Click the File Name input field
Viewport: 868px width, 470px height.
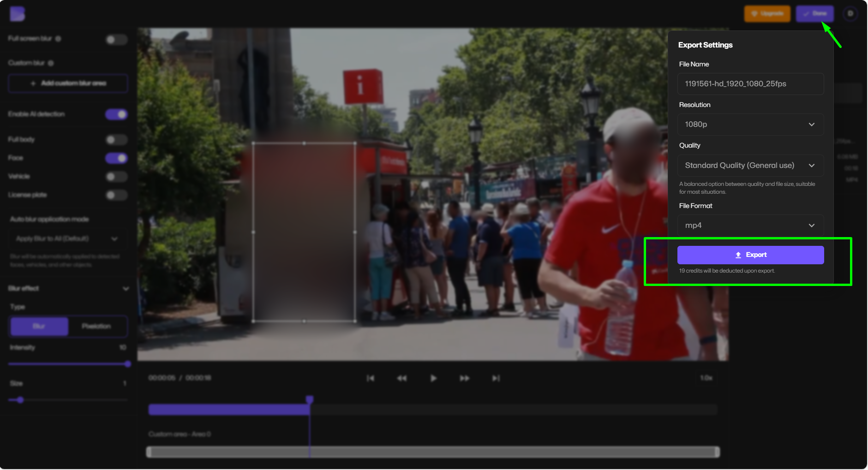coord(750,84)
